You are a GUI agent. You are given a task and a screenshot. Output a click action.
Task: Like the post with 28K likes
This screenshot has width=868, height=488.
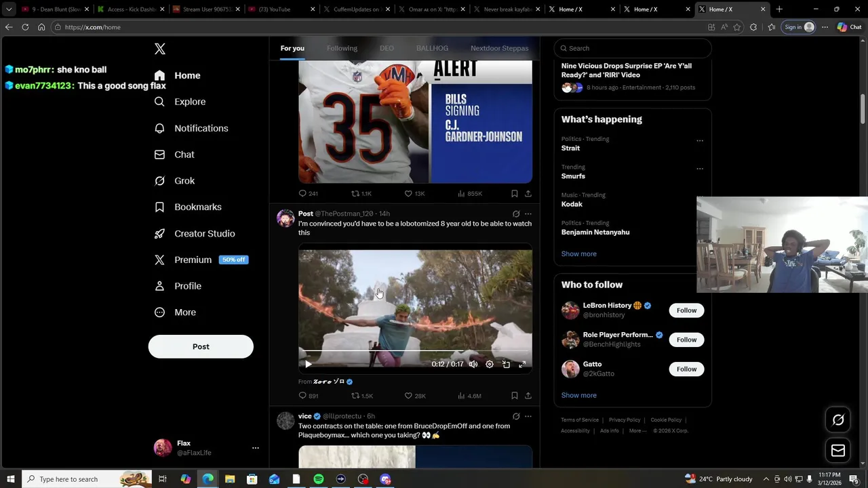[x=415, y=396]
